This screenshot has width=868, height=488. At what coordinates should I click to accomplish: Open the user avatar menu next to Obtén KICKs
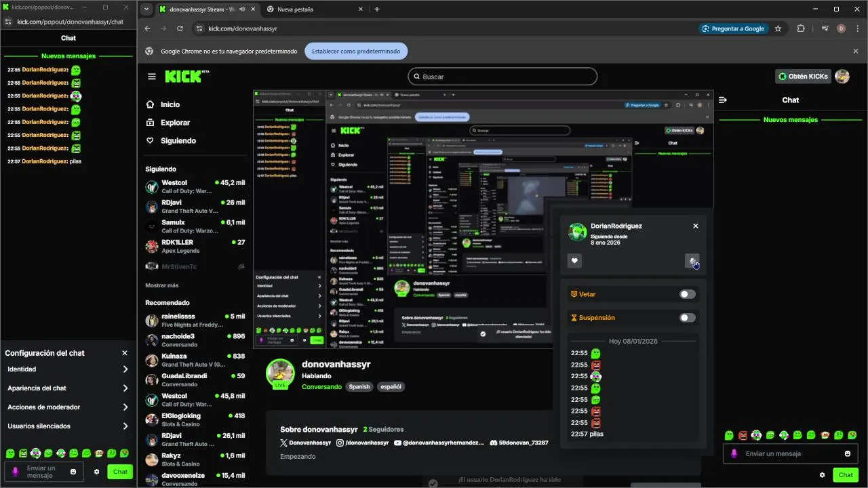(842, 77)
